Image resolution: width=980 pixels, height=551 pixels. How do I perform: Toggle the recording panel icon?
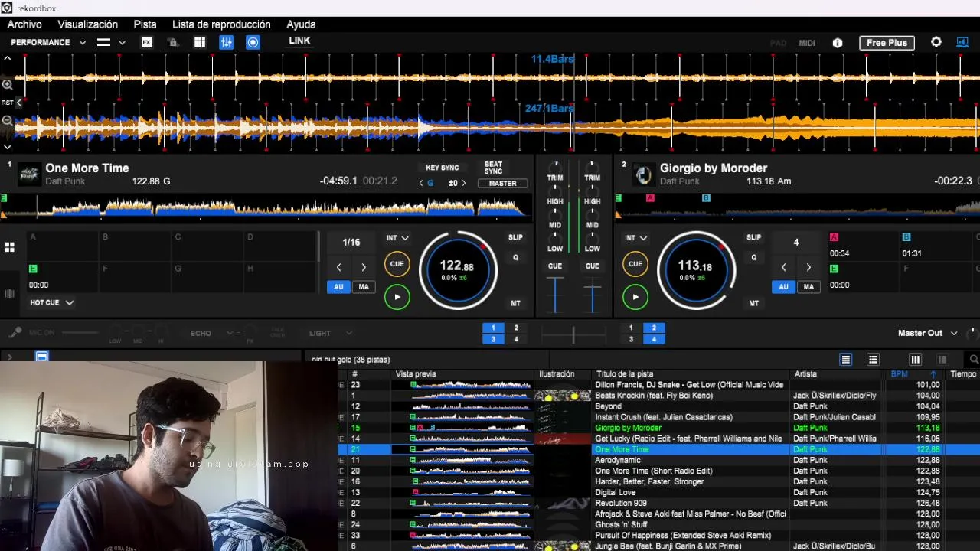point(253,43)
